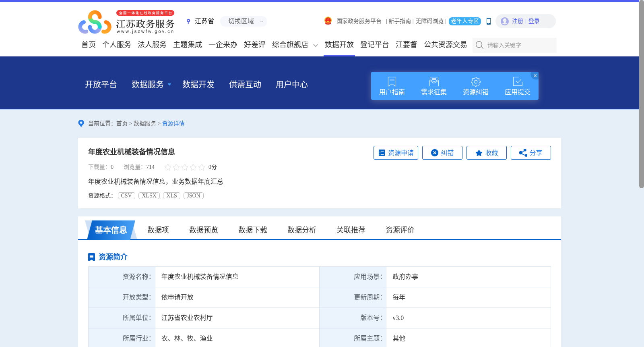This screenshot has height=347, width=644.
Task: Open 数据开放 in the main navigation
Action: pos(339,45)
